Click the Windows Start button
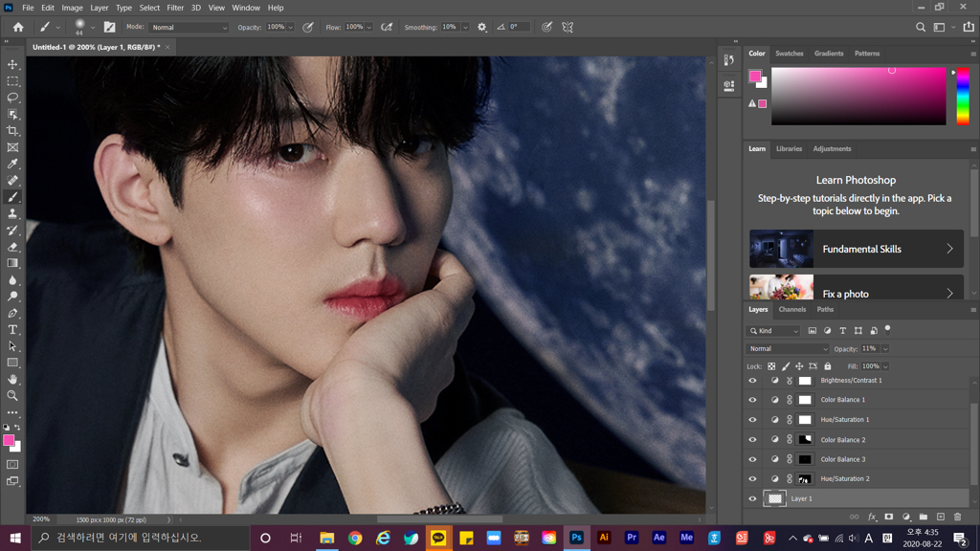This screenshot has height=551, width=980. pyautogui.click(x=15, y=538)
